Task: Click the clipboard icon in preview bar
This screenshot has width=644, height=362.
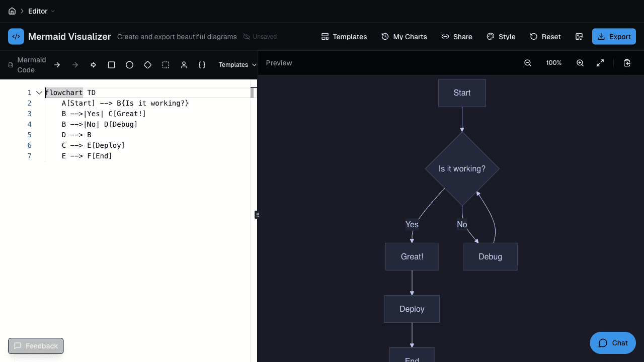Action: point(627,63)
